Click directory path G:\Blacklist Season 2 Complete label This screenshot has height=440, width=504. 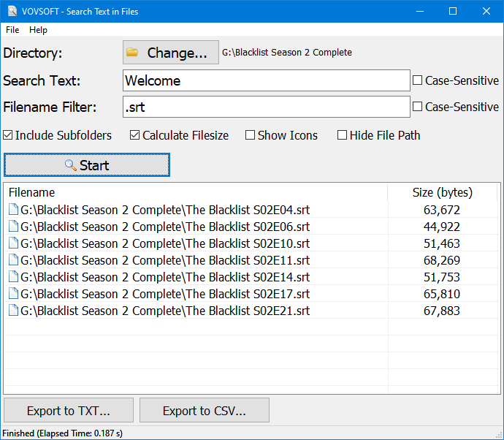pos(287,52)
